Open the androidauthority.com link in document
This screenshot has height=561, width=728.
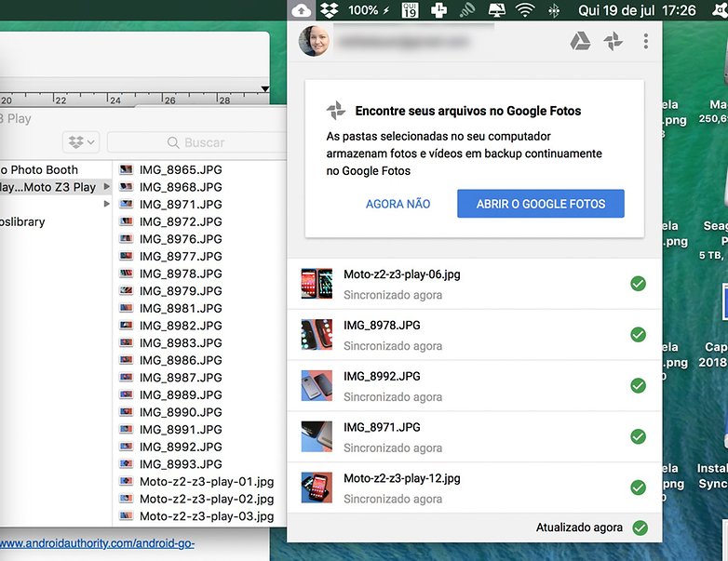coord(97,543)
